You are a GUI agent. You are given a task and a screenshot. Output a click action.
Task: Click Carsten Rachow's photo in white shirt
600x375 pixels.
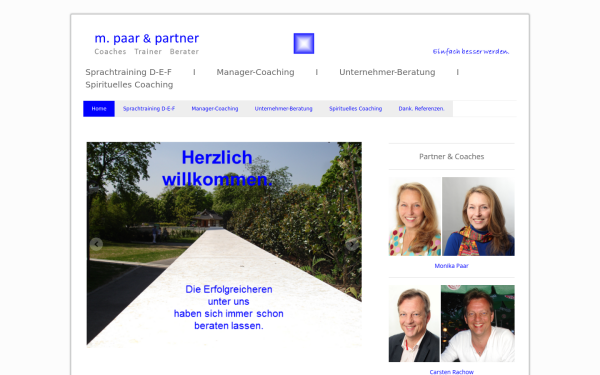tap(478, 323)
